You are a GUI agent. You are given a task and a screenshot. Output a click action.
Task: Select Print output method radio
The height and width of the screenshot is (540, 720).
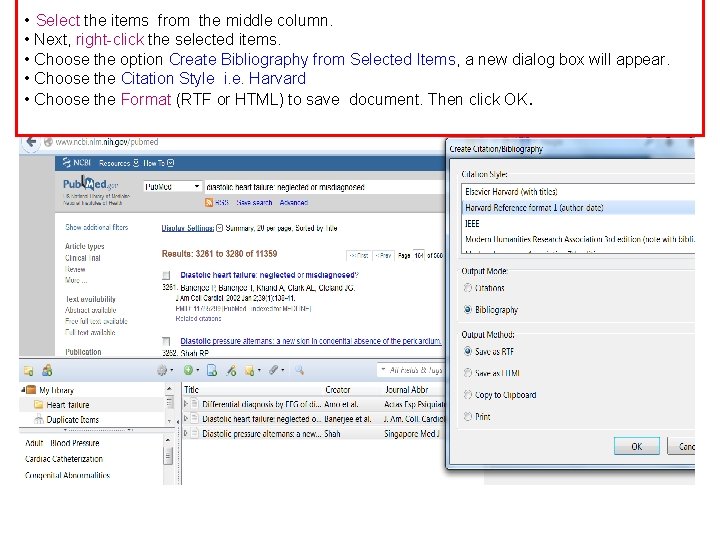(x=468, y=416)
